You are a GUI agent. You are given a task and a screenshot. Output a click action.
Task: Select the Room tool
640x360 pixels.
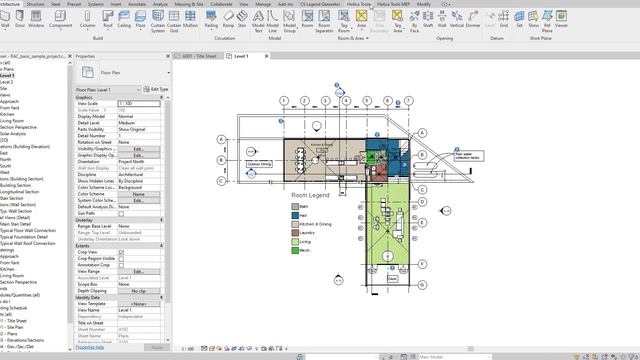click(307, 19)
